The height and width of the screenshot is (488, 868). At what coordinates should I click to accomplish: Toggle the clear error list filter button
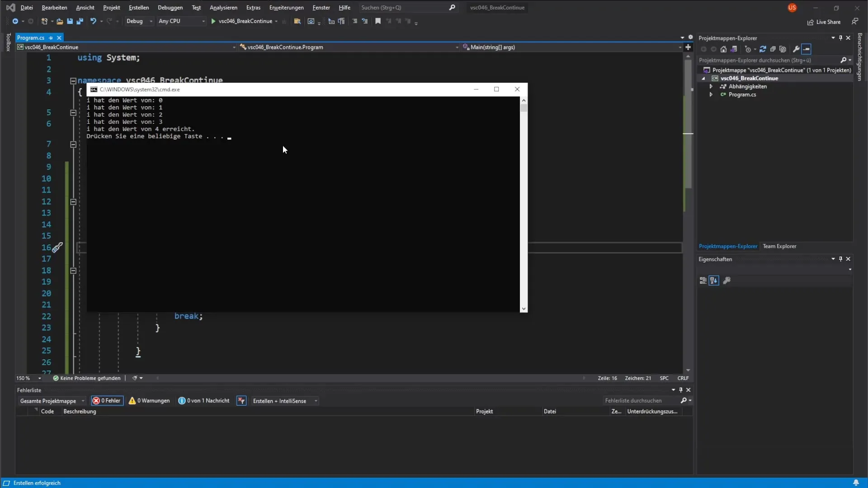coord(241,401)
